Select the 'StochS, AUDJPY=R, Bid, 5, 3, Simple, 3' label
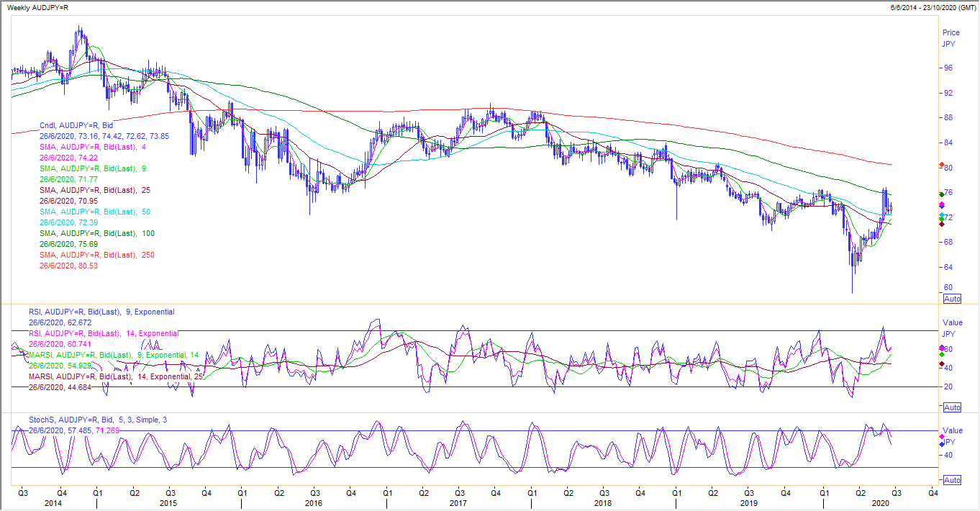 pyautogui.click(x=99, y=420)
